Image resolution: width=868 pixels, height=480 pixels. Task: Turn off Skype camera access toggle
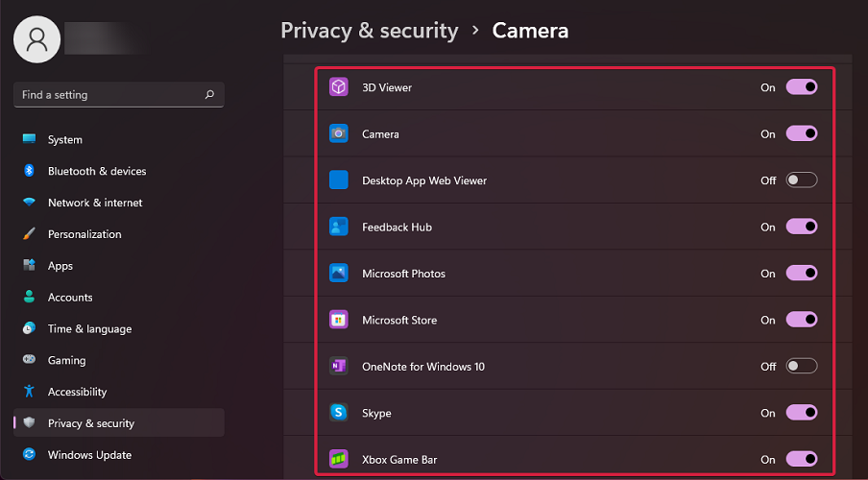pos(802,413)
